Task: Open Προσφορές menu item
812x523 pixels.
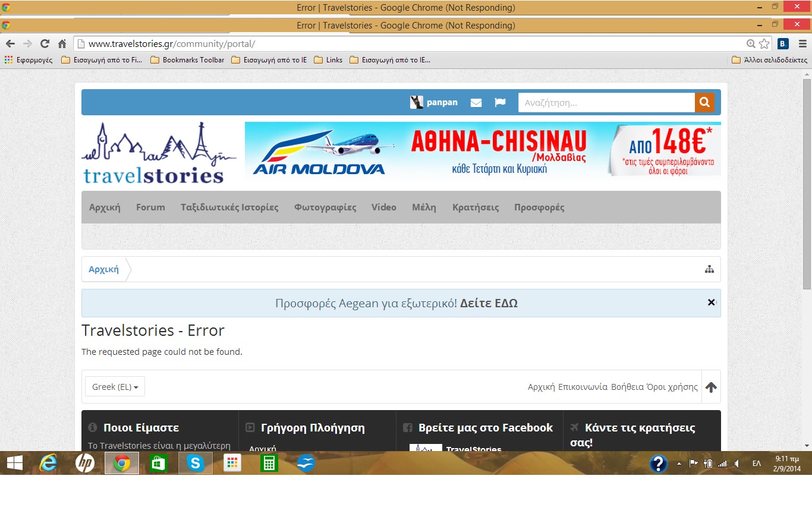Action: pyautogui.click(x=539, y=207)
